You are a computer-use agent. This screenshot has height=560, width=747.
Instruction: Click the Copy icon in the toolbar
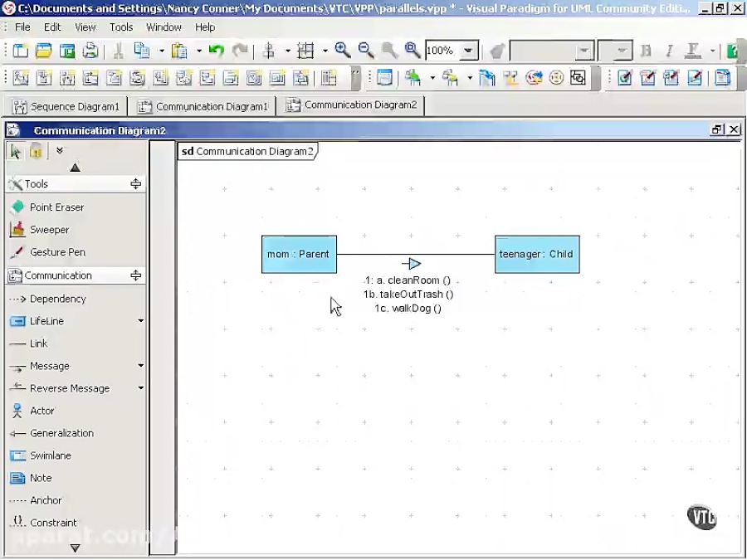141,51
